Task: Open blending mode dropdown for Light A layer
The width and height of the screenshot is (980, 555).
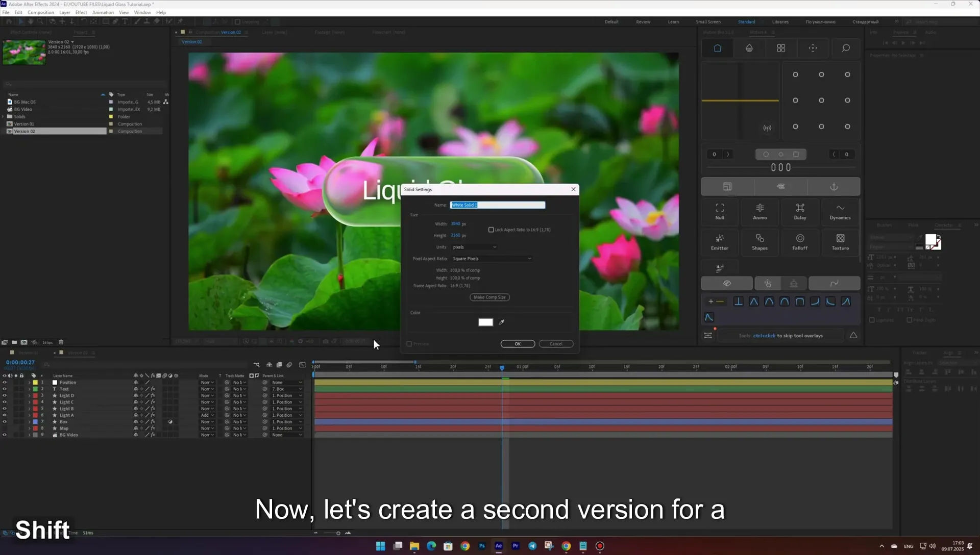Action: pyautogui.click(x=207, y=415)
